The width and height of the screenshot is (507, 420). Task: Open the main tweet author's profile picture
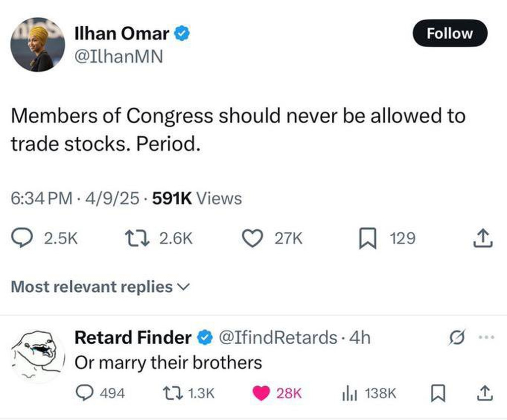point(38,45)
